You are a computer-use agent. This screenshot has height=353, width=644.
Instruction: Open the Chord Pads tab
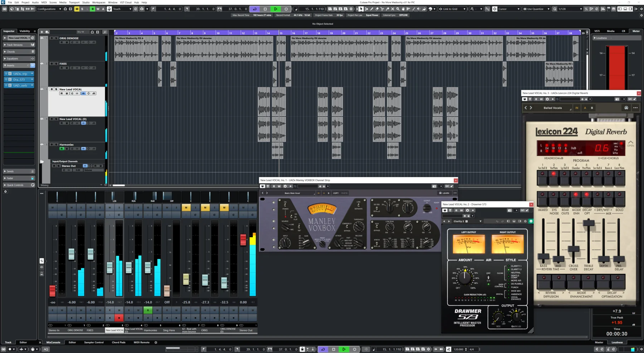tap(118, 342)
